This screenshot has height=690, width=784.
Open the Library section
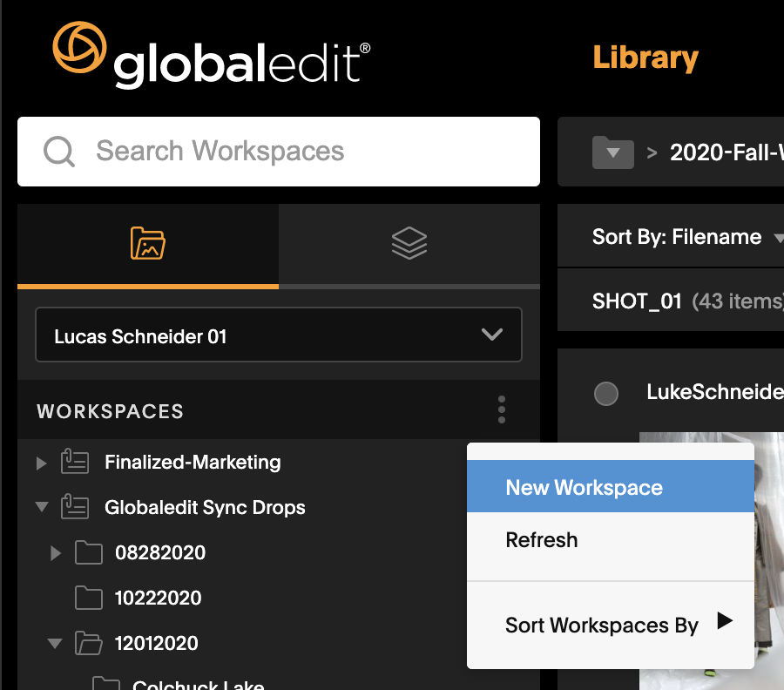point(645,58)
